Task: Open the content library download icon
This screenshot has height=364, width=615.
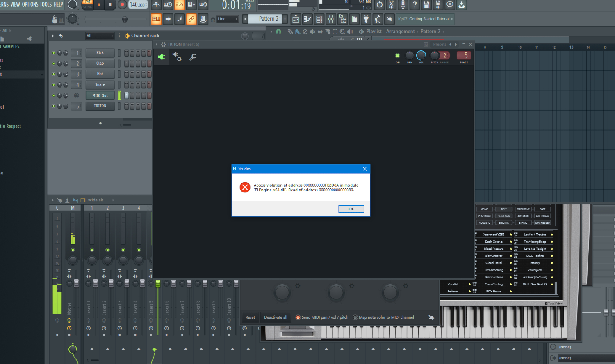Action: tap(462, 5)
